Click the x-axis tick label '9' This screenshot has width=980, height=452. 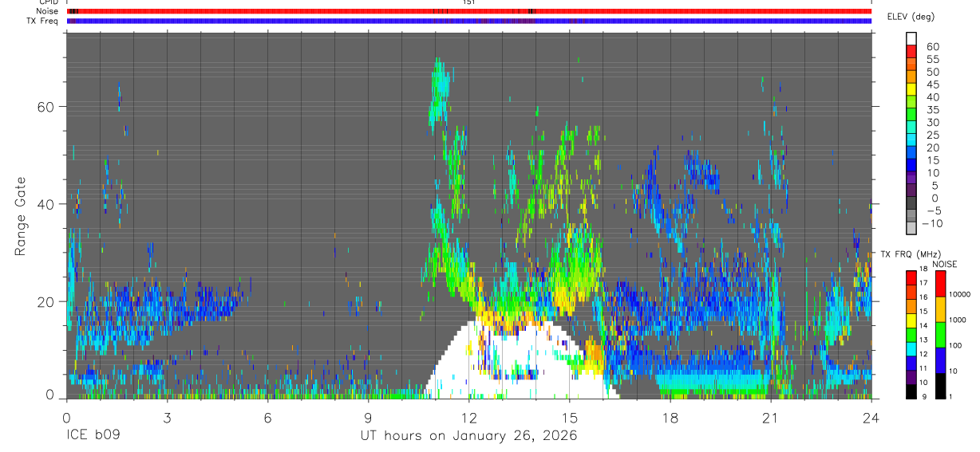pos(368,418)
